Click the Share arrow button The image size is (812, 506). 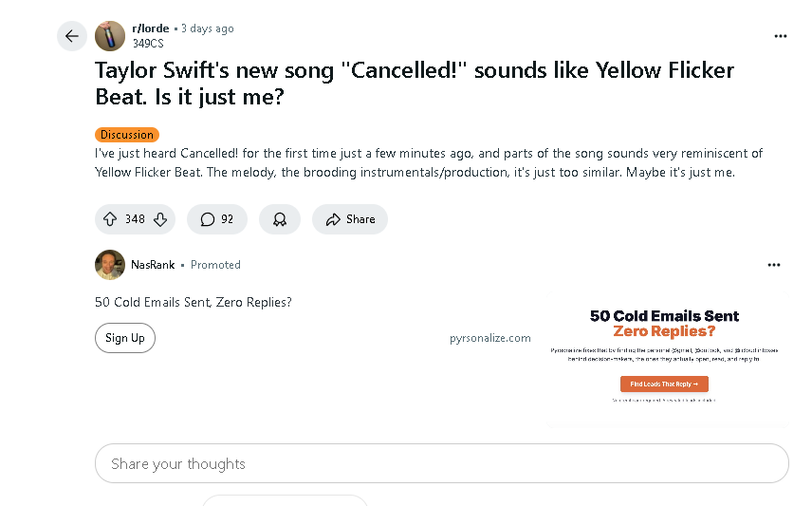pyautogui.click(x=350, y=219)
